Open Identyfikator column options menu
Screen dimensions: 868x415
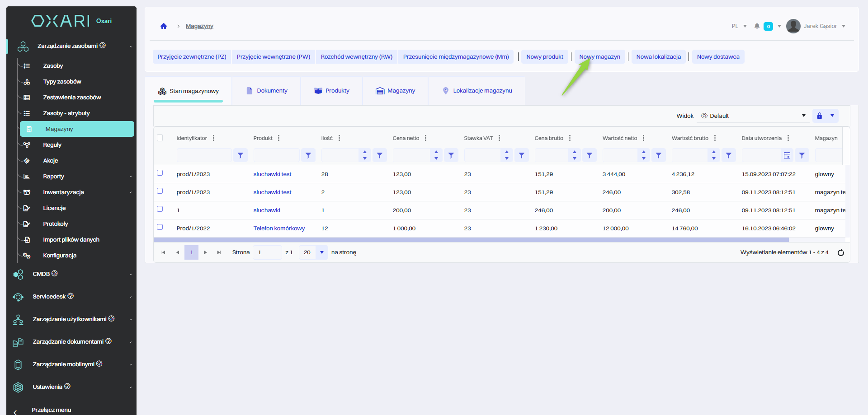tap(213, 138)
